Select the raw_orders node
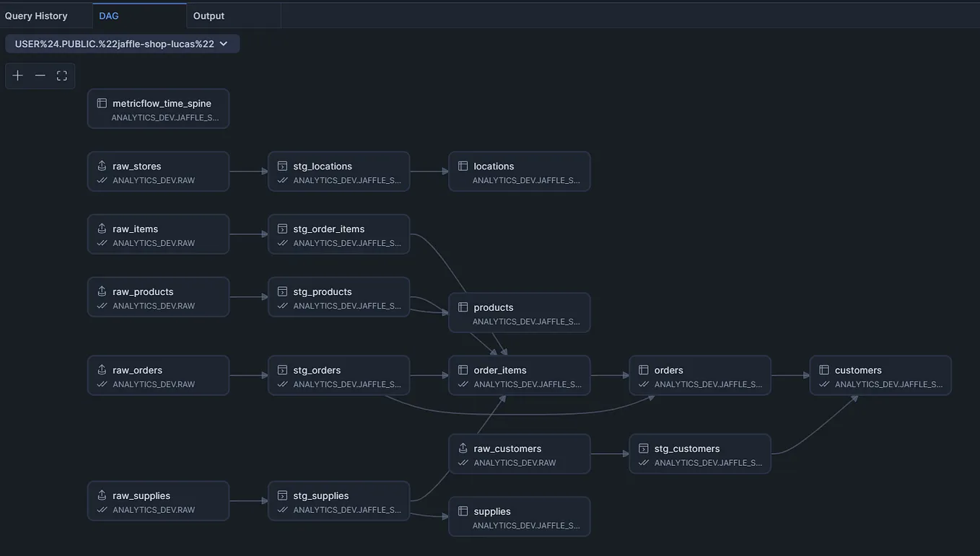The height and width of the screenshot is (556, 980). coord(158,375)
